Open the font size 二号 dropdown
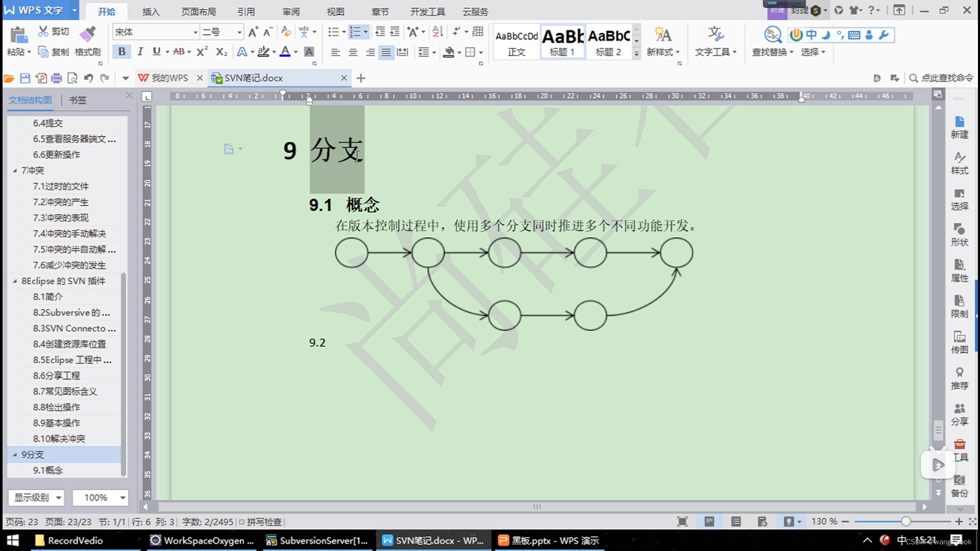Screen dimensions: 980x551 click(x=239, y=32)
